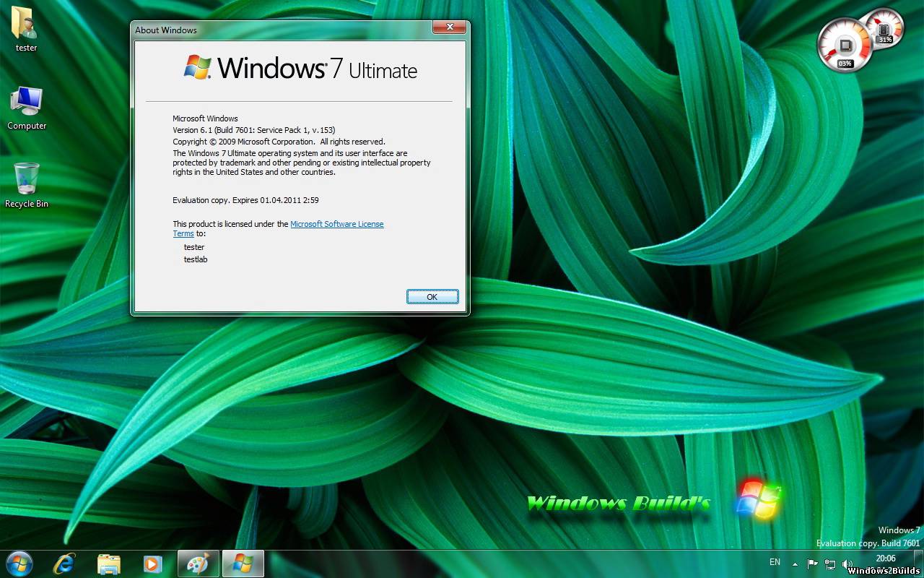Open the volume speaker tray icon
This screenshot has height=578, width=924.
[x=847, y=564]
